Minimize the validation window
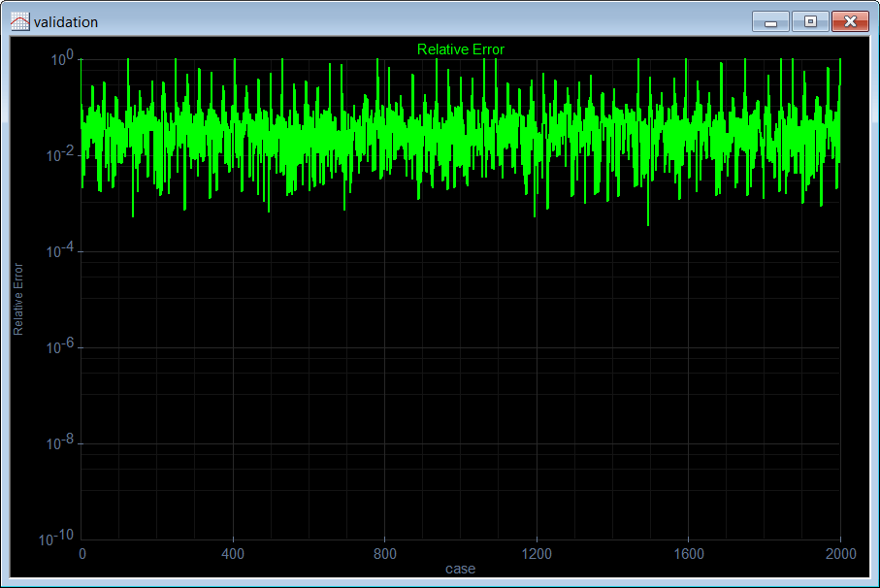This screenshot has height=588, width=880. 770,22
